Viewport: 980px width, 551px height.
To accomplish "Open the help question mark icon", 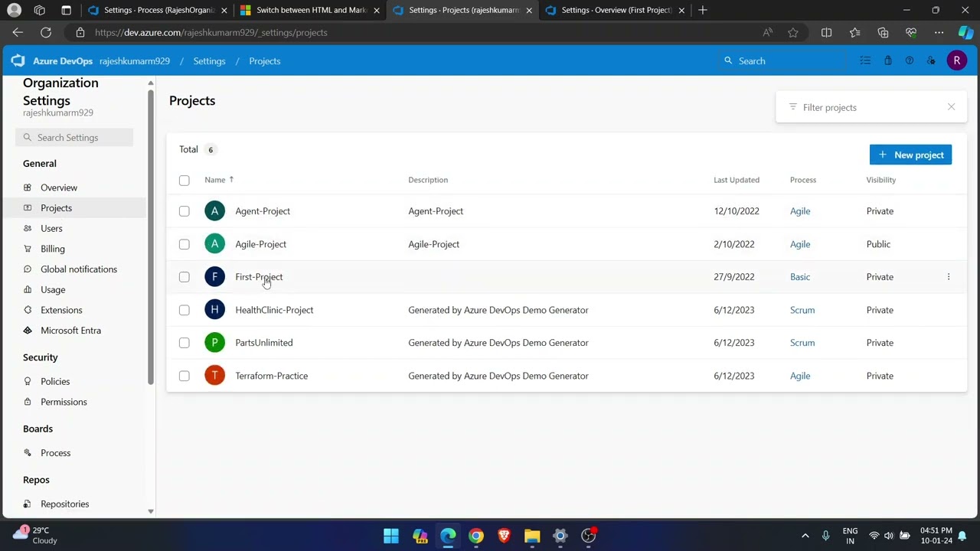I will pyautogui.click(x=910, y=60).
